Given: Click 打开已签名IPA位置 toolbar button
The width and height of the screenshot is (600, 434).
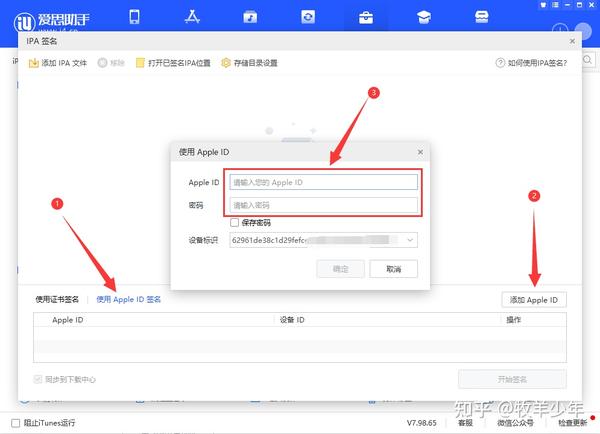Looking at the screenshot, I should pyautogui.click(x=173, y=63).
